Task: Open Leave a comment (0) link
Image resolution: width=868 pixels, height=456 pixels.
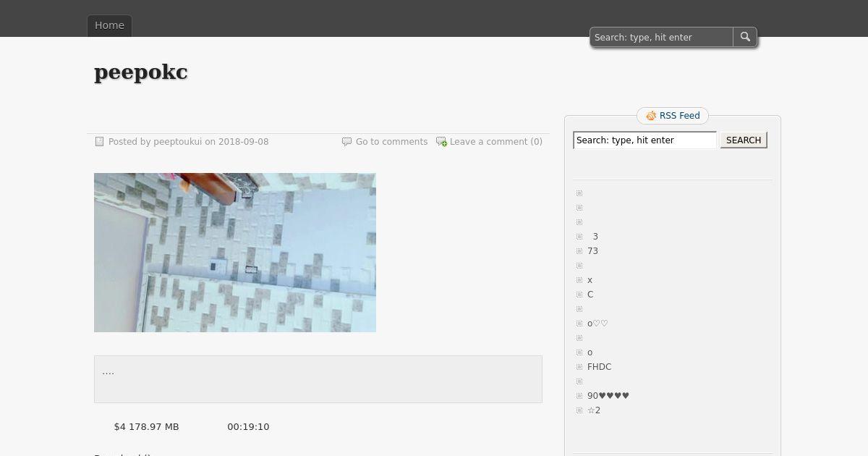Action: 496,142
